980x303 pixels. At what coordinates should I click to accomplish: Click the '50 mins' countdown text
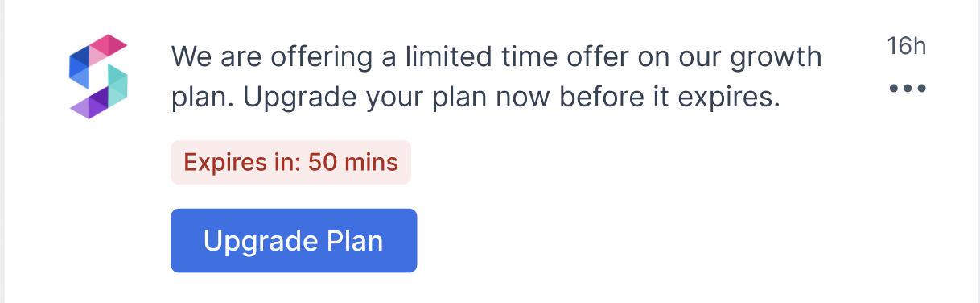(353, 162)
